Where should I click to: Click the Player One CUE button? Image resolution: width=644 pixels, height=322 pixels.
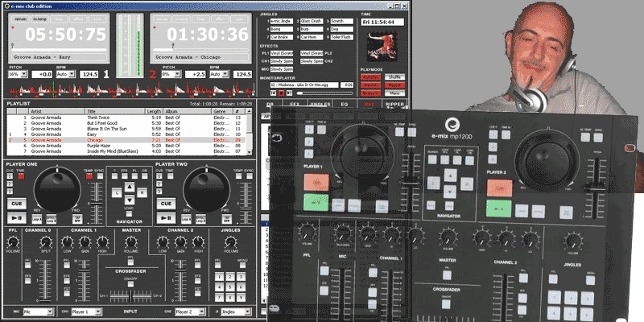tap(18, 203)
